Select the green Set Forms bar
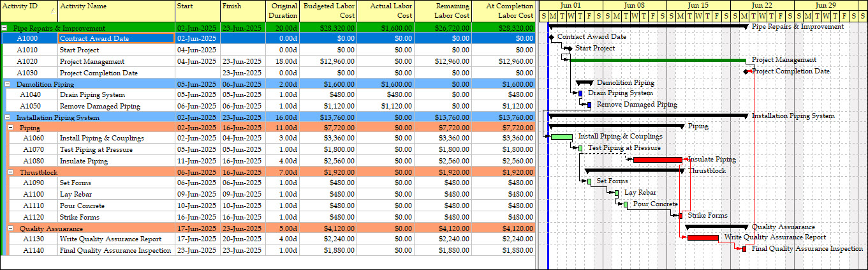This screenshot has height=270, width=868. point(589,182)
